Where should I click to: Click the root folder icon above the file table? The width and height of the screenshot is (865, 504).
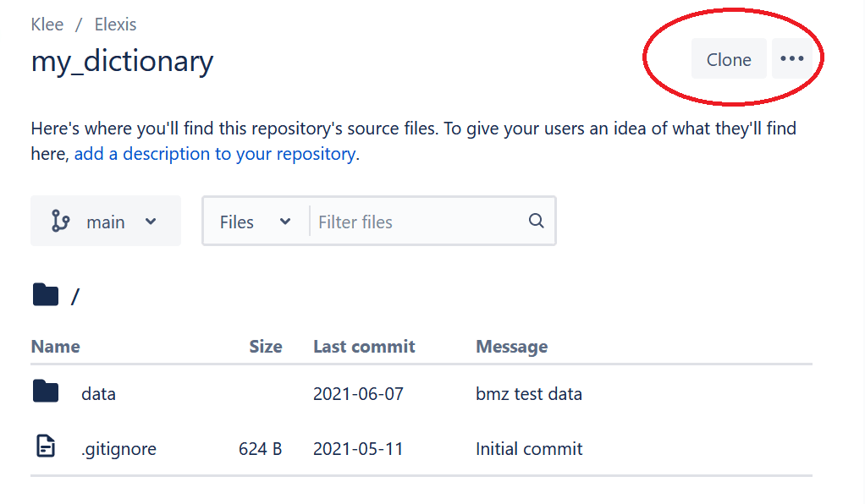point(46,295)
